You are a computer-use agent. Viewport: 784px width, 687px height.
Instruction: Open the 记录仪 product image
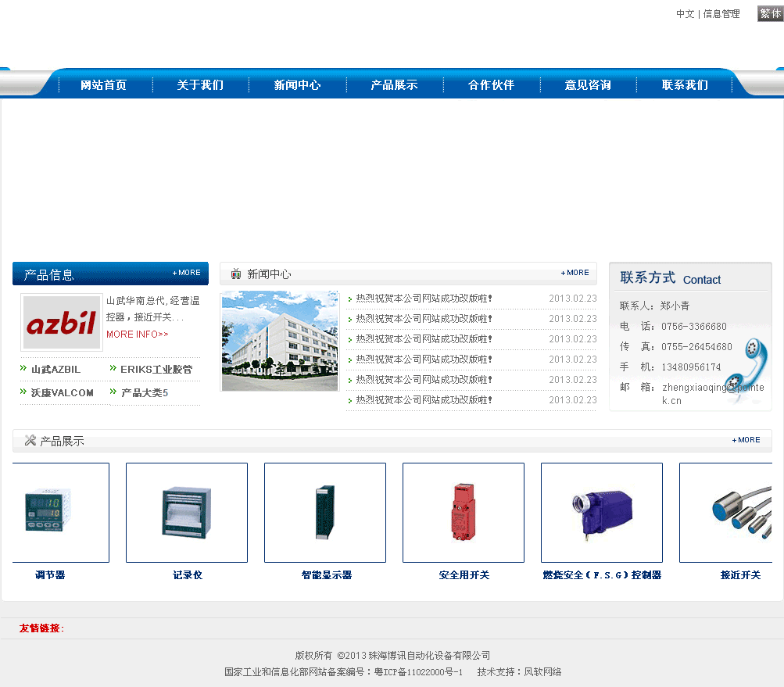coord(187,512)
